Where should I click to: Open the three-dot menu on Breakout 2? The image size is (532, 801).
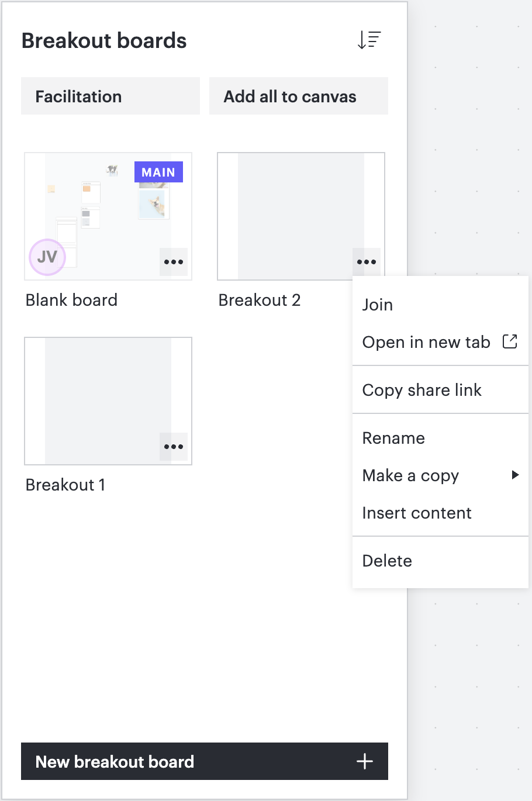coord(367,262)
